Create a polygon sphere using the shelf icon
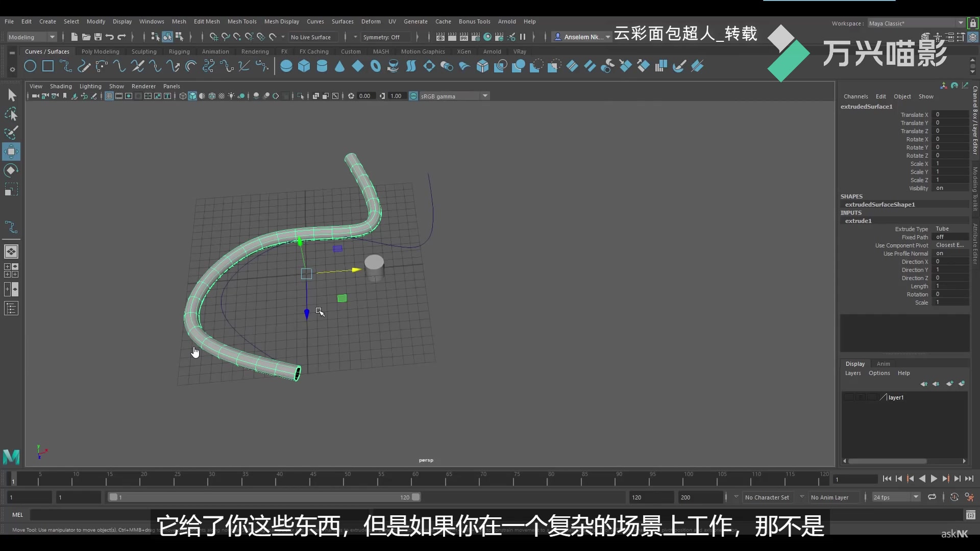This screenshot has height=551, width=980. 286,66
